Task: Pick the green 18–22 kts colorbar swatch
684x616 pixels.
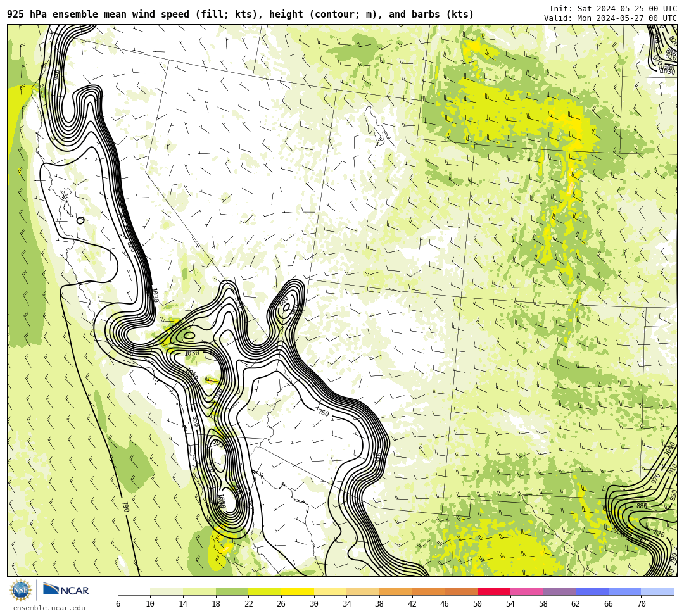Action: [x=232, y=591]
